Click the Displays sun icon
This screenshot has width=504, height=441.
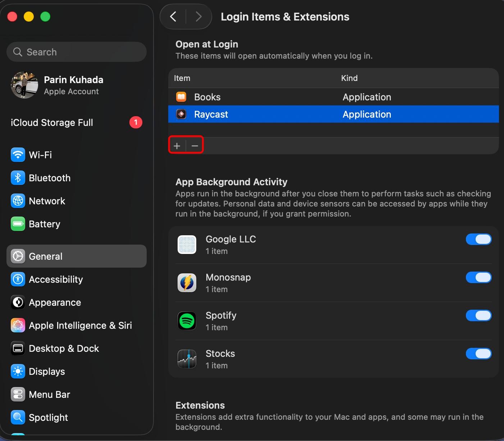coord(18,372)
